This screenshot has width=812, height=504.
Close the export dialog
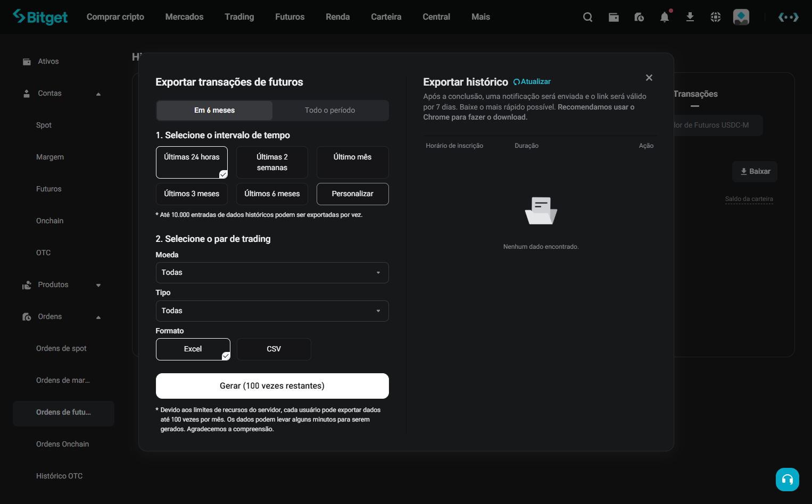click(649, 78)
